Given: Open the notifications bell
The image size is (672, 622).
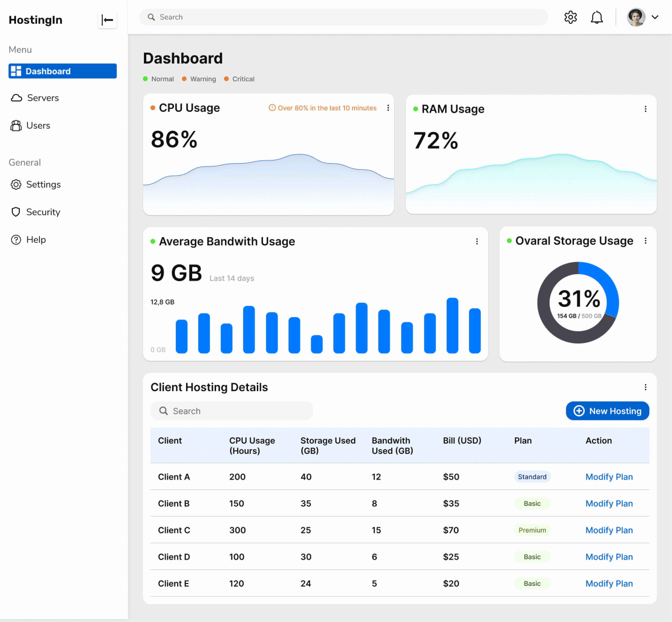Looking at the screenshot, I should coord(597,17).
